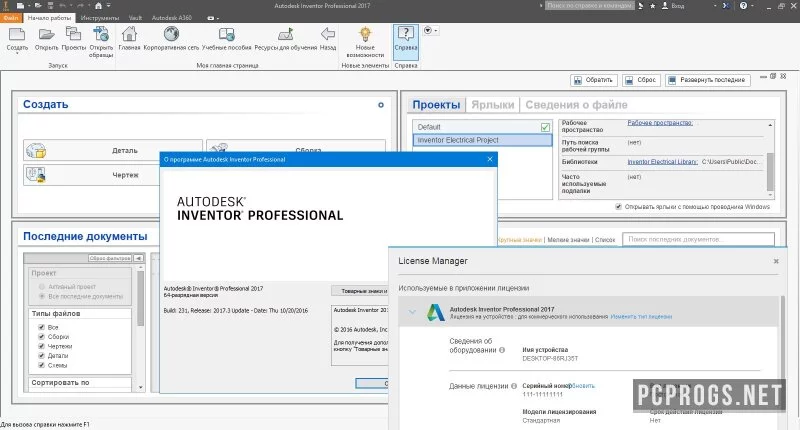800x430 pixels.
Task: Click the Чертеж drawing template icon
Action: (x=36, y=175)
